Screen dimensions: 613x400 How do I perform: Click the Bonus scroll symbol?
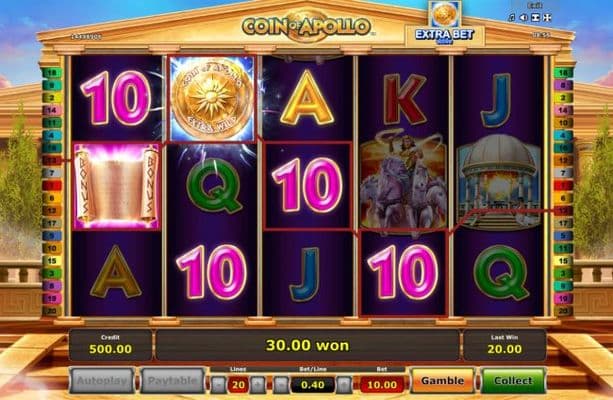pyautogui.click(x=117, y=186)
